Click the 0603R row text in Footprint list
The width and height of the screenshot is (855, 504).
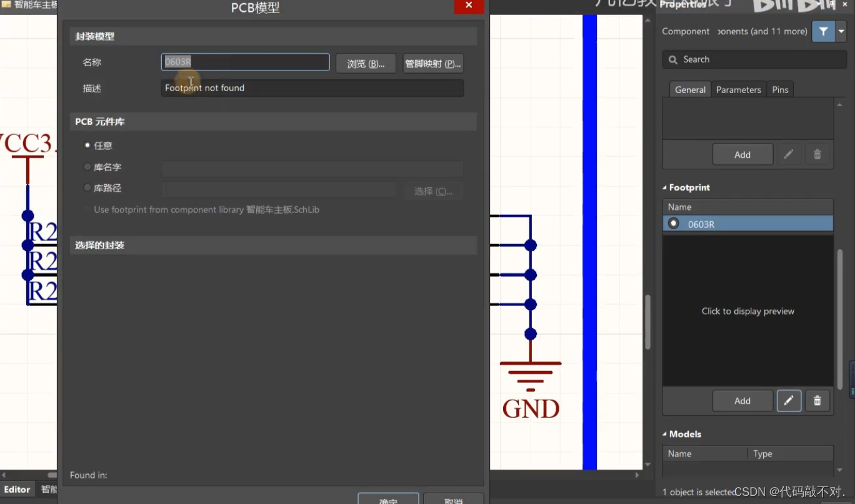pyautogui.click(x=701, y=224)
